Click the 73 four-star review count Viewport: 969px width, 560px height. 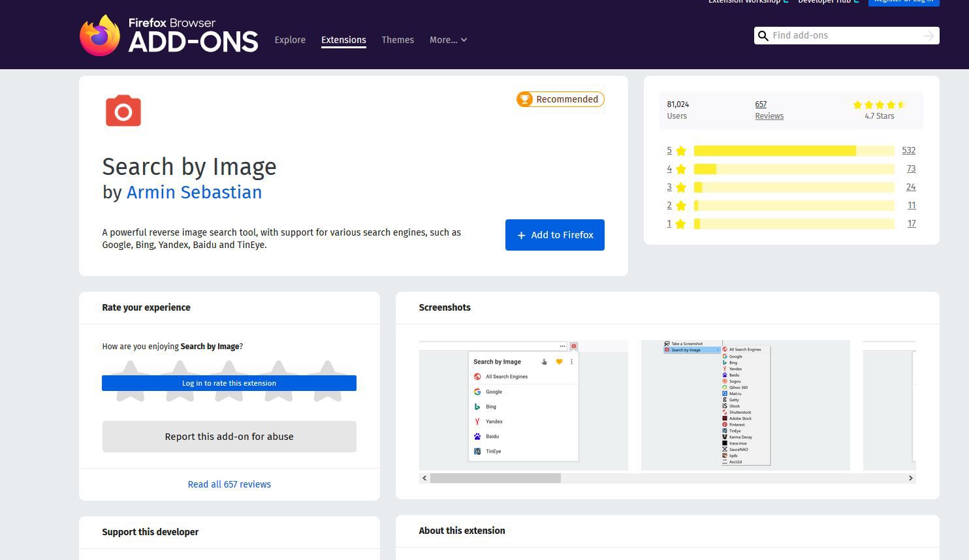tap(911, 169)
